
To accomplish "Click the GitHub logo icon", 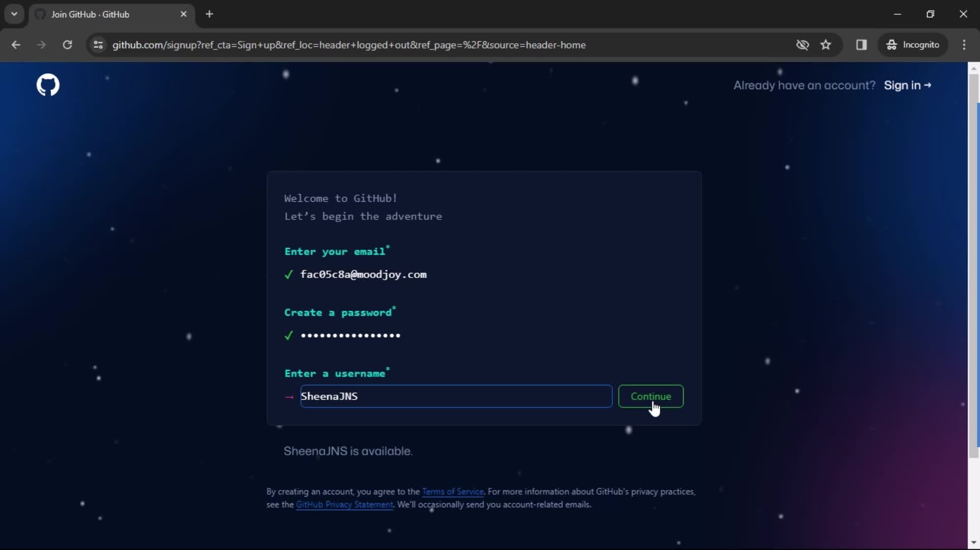I will point(48,85).
